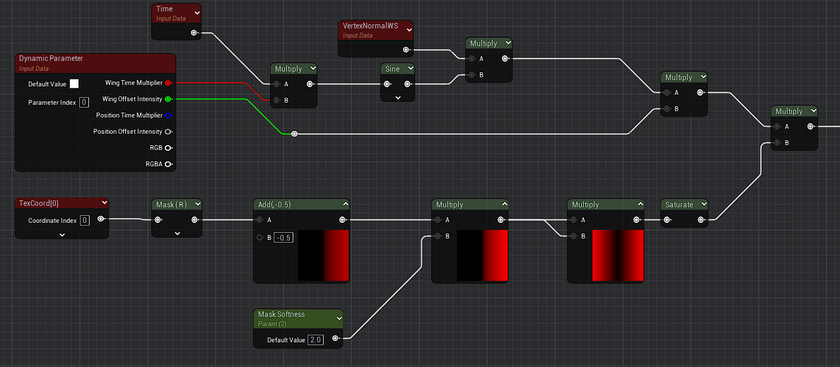Select the Sine node title
Image resolution: width=840 pixels, height=367 pixels.
point(393,69)
